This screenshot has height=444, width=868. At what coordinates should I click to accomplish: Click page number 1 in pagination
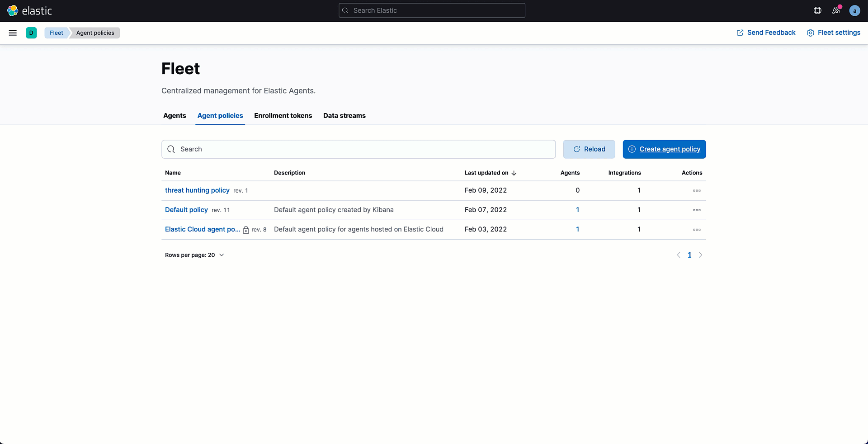pos(689,255)
